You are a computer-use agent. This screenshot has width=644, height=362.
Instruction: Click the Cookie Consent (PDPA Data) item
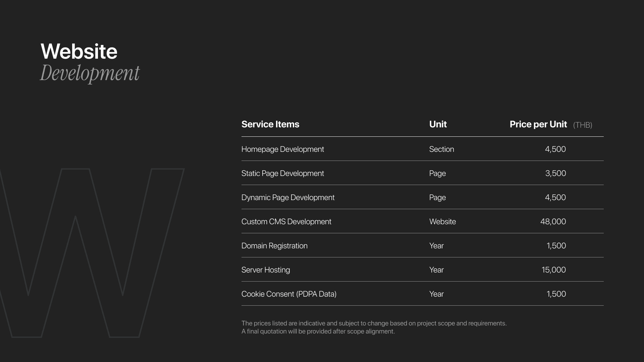(289, 294)
